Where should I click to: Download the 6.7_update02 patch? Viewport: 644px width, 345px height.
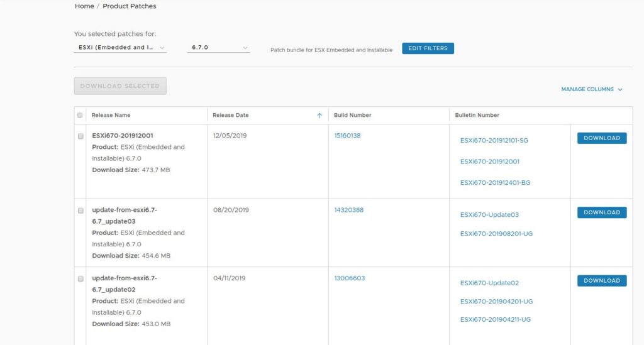coord(602,281)
